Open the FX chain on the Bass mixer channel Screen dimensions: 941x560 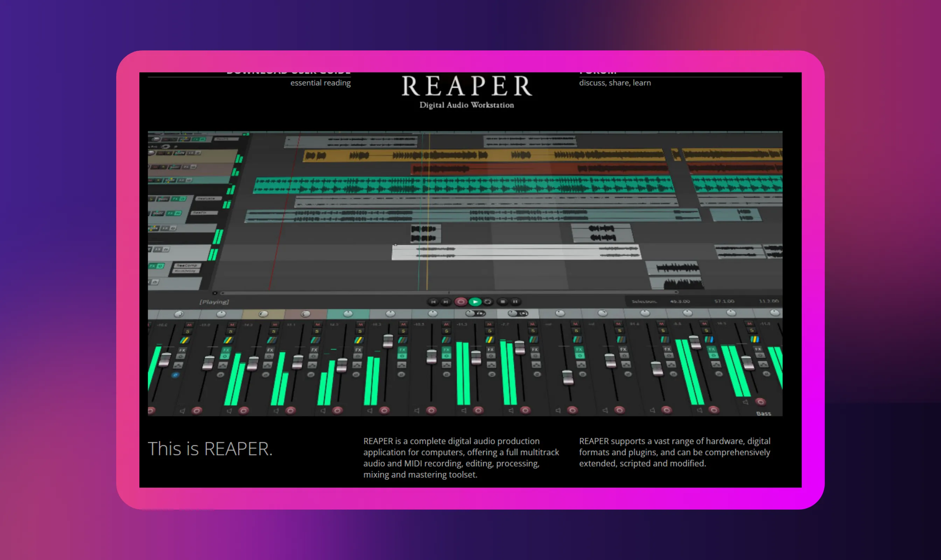point(758,349)
